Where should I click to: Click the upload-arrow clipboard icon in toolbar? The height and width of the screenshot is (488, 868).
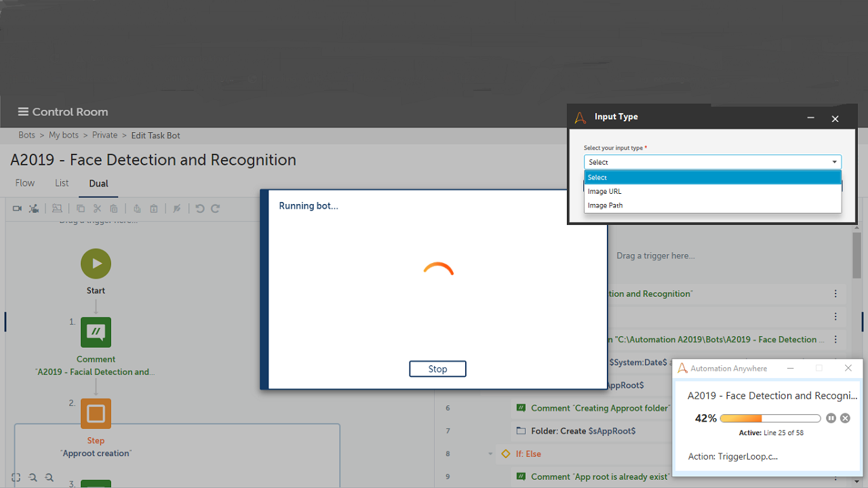(137, 209)
